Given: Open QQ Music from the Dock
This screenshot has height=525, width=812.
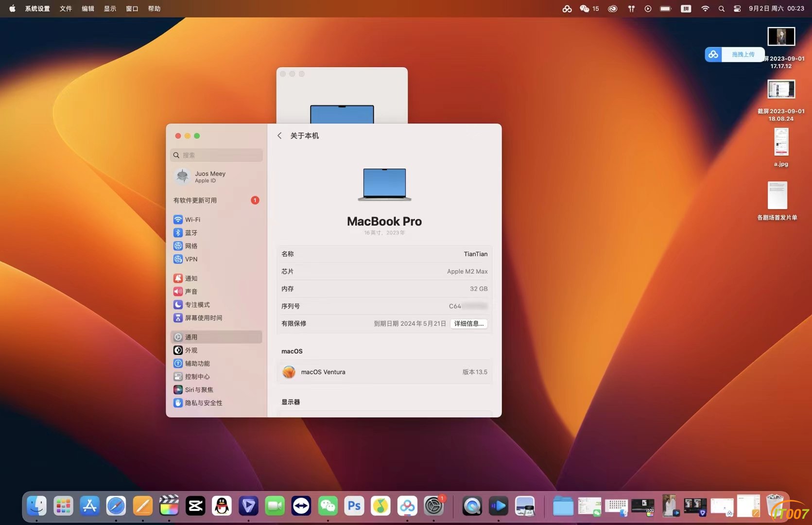Looking at the screenshot, I should click(380, 506).
